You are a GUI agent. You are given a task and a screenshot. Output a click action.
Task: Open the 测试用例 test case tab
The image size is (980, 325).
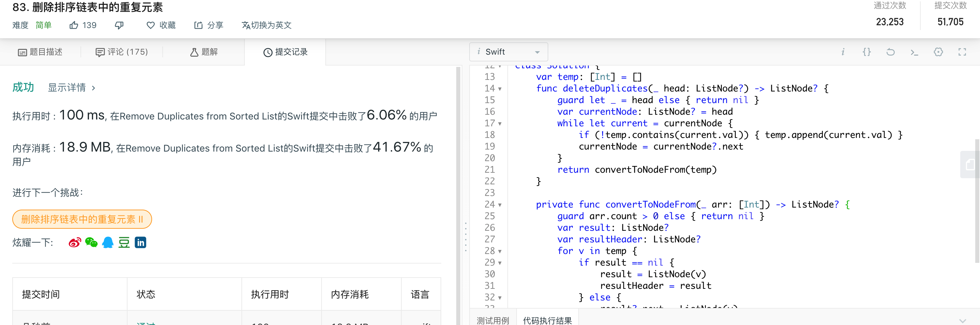[493, 320]
